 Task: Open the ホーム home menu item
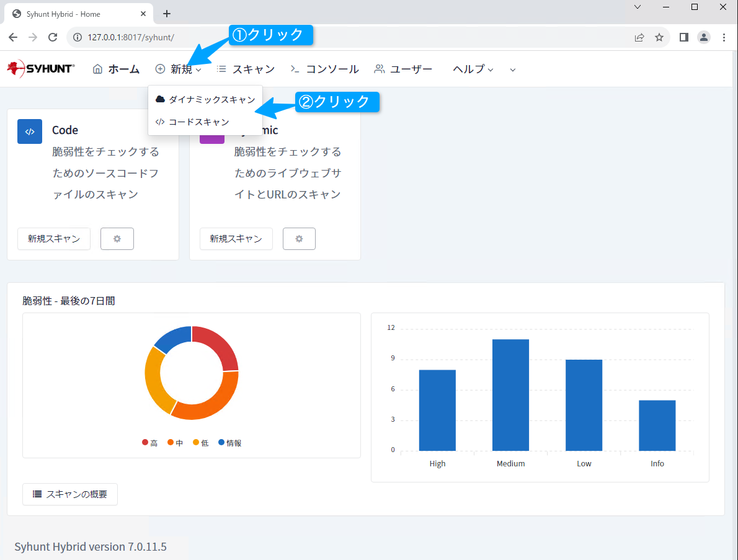pos(116,69)
